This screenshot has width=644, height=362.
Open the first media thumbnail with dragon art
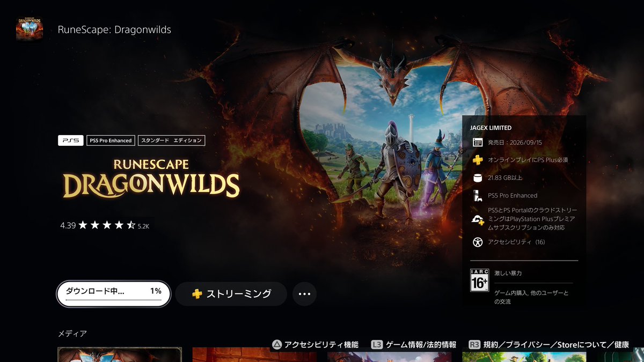pos(120,354)
